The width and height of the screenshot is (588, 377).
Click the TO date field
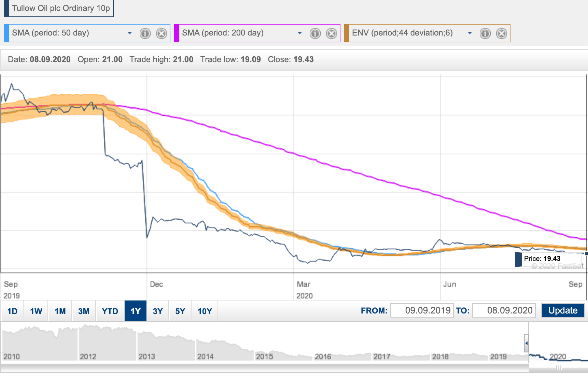[x=504, y=310]
